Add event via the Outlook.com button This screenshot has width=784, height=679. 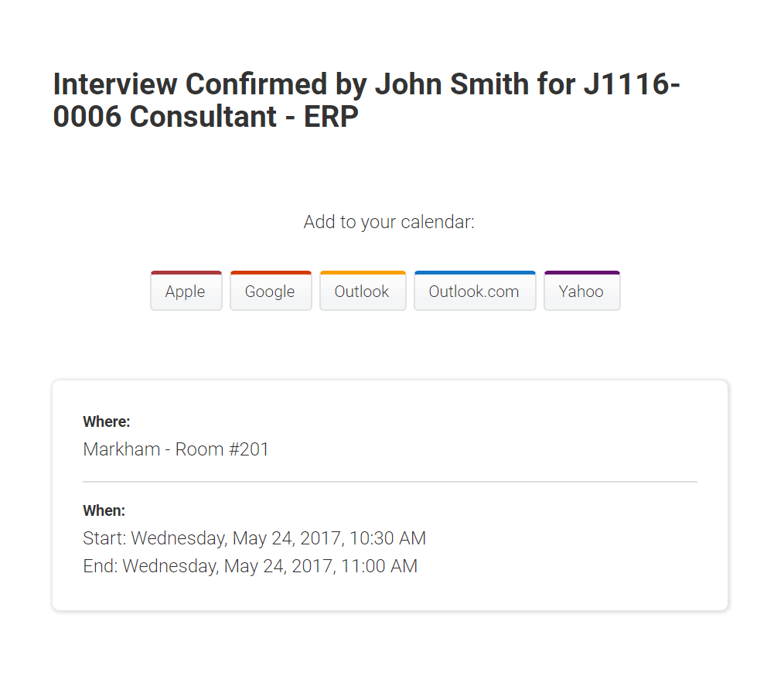point(475,291)
